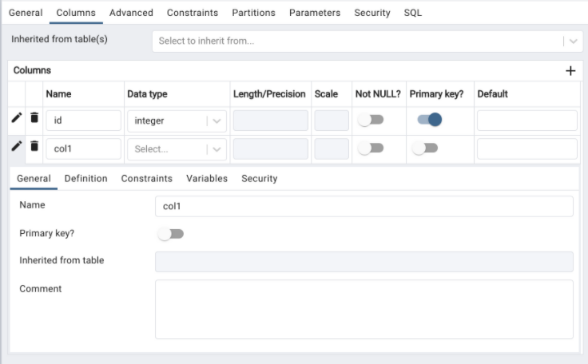The height and width of the screenshot is (364, 588).
Task: Turn on Primary key toggle in col1 row
Action: (x=425, y=148)
